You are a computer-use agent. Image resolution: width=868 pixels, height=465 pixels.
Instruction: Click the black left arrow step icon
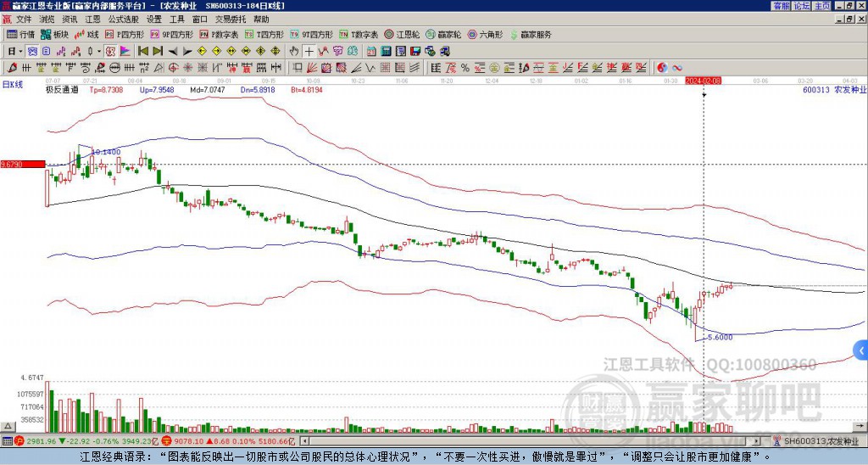[x=173, y=52]
